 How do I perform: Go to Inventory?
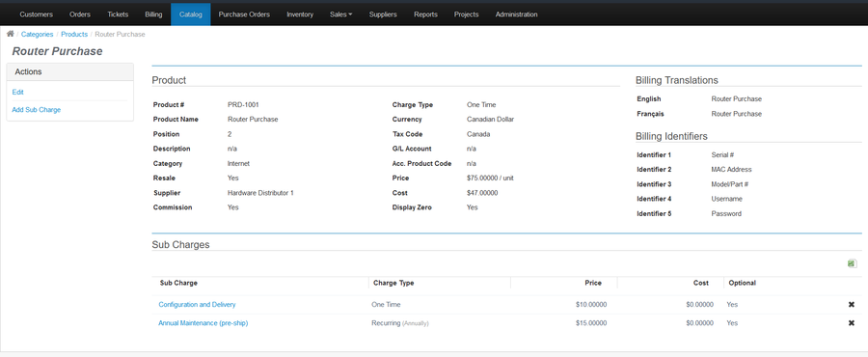300,14
